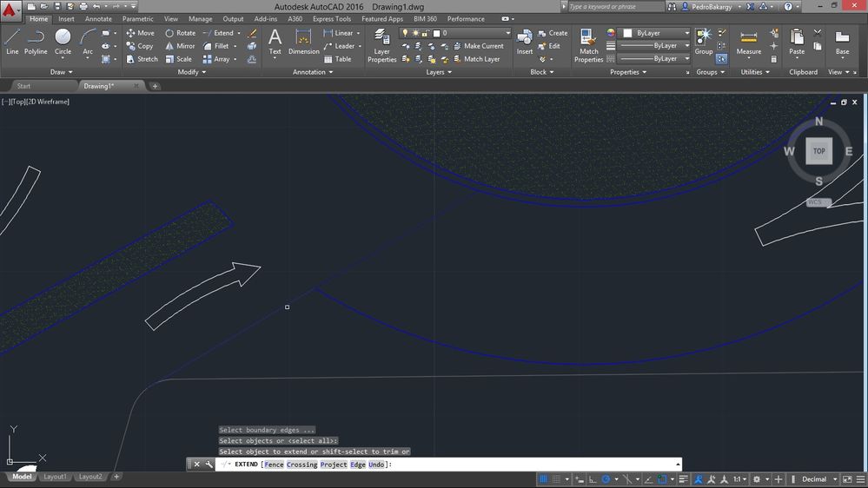Expand the Modify panel
The image size is (868, 488).
coord(191,72)
